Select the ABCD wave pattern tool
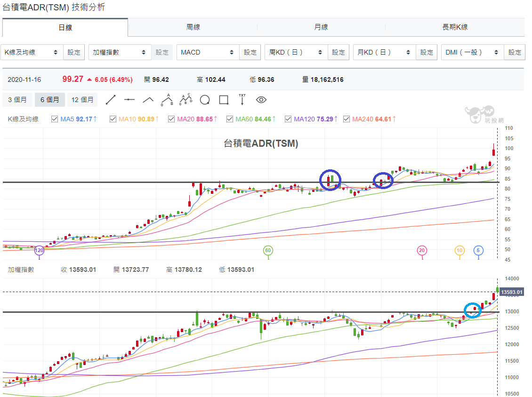Screen dimensions: 532x397 pyautogui.click(x=186, y=99)
